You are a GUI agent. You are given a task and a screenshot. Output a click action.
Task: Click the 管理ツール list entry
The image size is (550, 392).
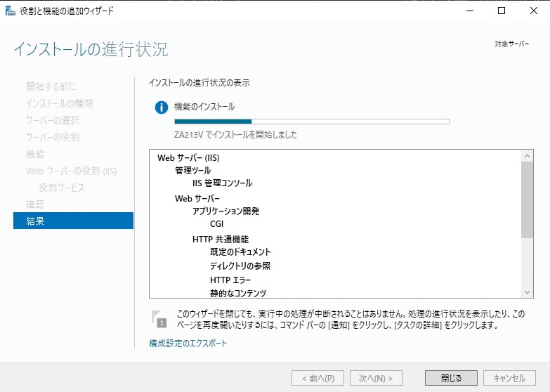(193, 171)
